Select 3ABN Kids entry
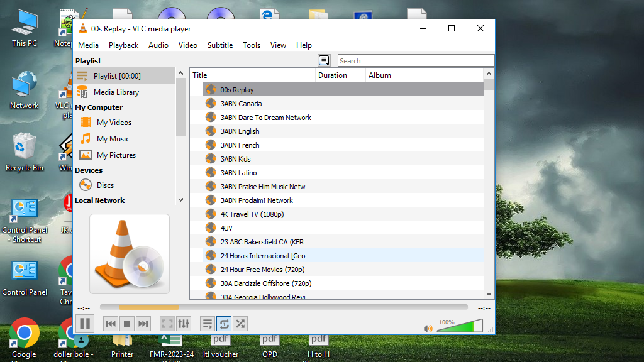 343,159
